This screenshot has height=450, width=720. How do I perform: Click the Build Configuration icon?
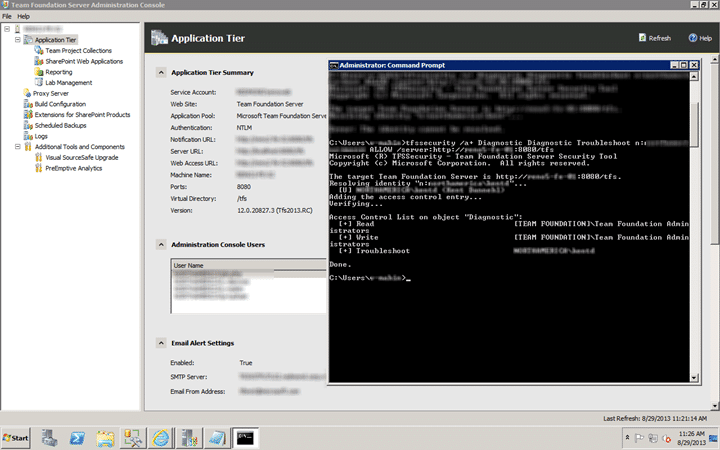click(28, 104)
